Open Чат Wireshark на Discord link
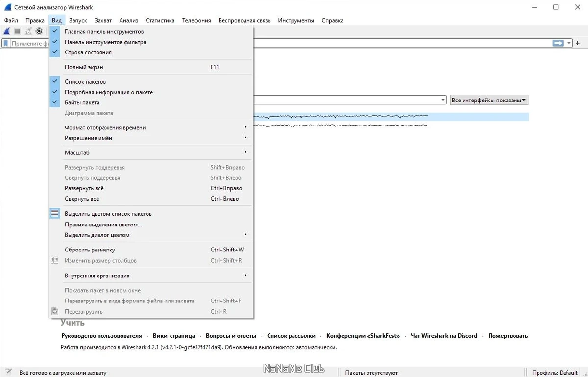This screenshot has width=588, height=377. tap(444, 336)
